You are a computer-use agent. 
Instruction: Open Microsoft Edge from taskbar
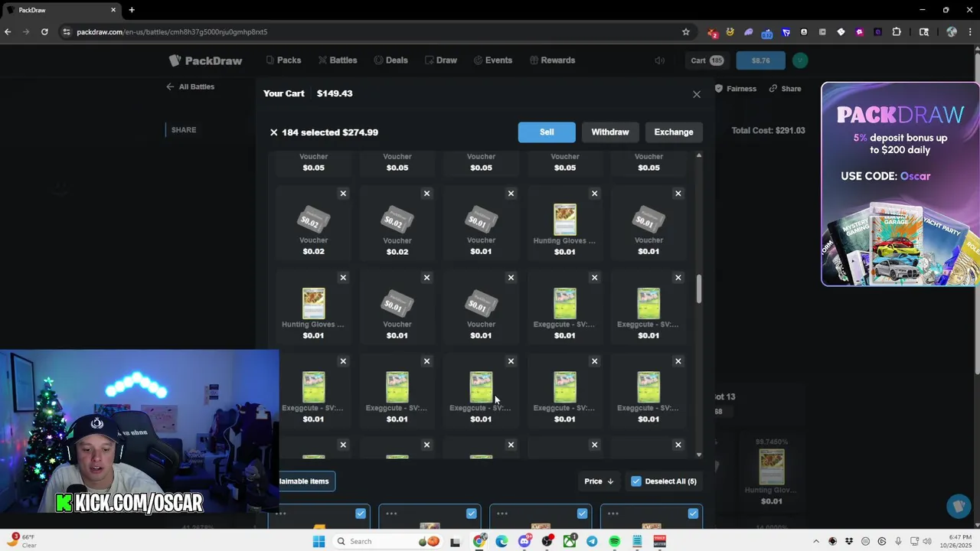point(501,542)
